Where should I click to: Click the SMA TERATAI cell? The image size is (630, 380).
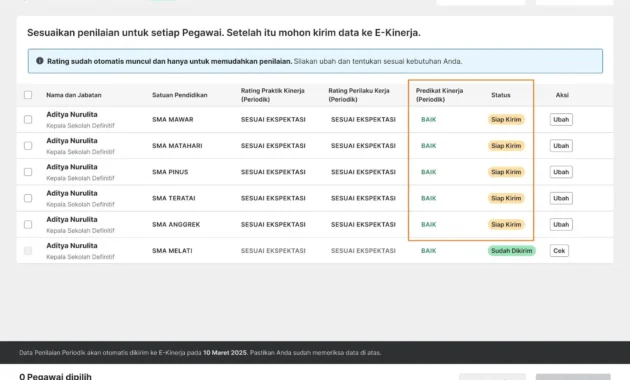[174, 198]
